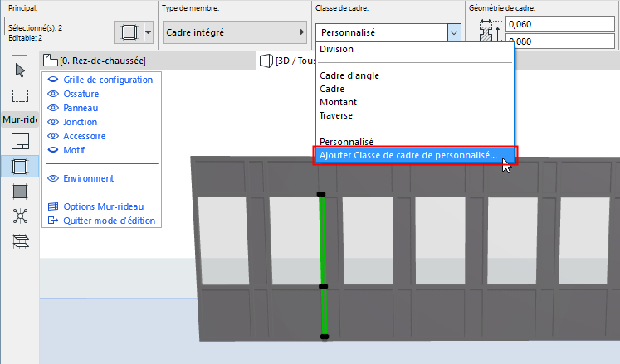This screenshot has height=364, width=620.
Task: Click the Environment label link
Action: tap(89, 178)
